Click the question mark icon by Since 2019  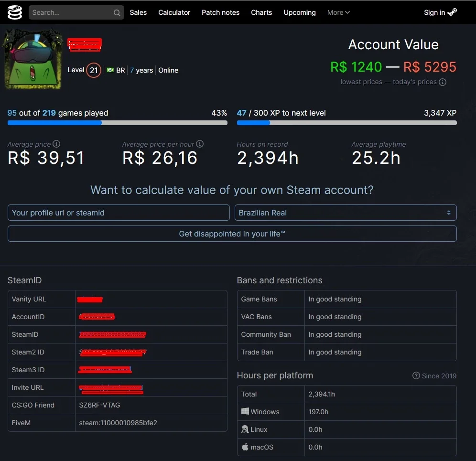point(416,375)
